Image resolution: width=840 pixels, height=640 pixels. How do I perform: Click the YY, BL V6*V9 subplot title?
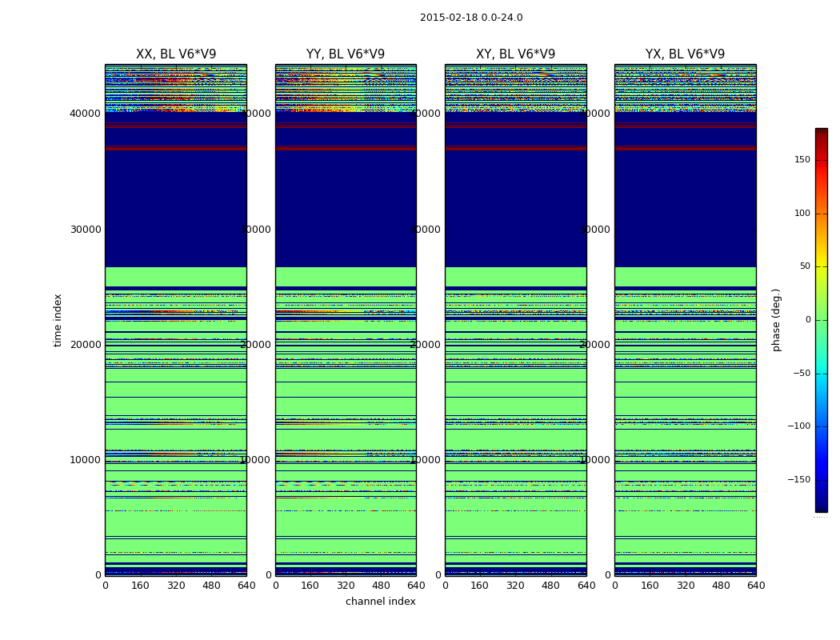pyautogui.click(x=346, y=54)
